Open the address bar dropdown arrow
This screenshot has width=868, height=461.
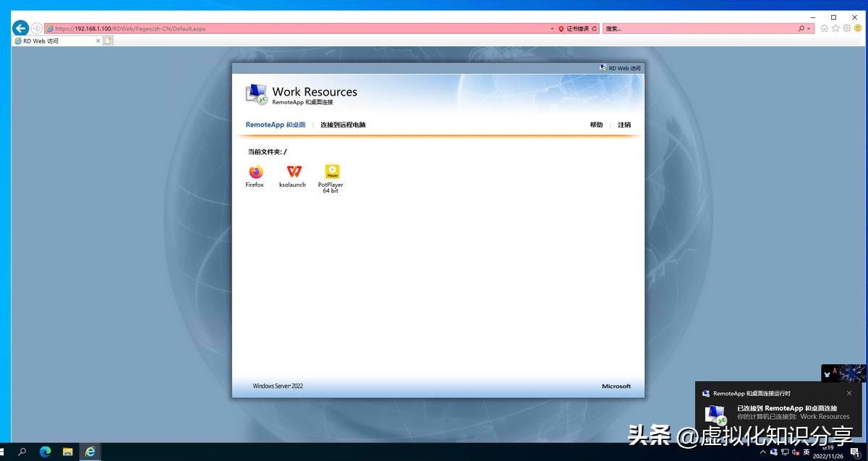(x=551, y=28)
